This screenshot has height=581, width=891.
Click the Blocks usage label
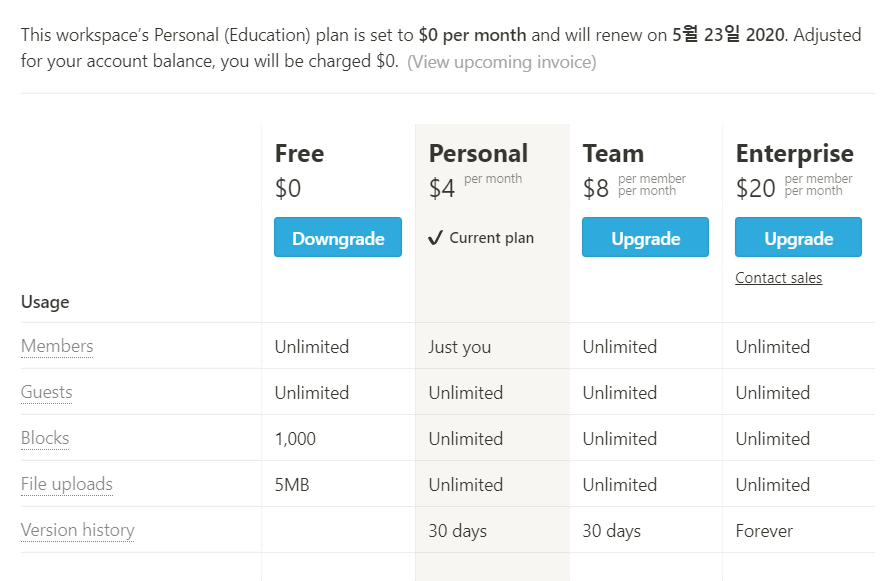(45, 438)
